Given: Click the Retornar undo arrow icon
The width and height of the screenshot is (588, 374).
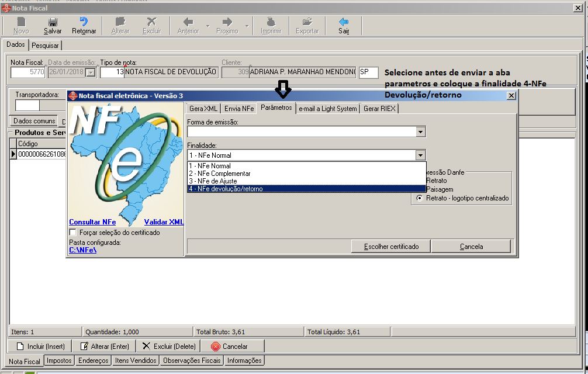Looking at the screenshot, I should pos(84,22).
